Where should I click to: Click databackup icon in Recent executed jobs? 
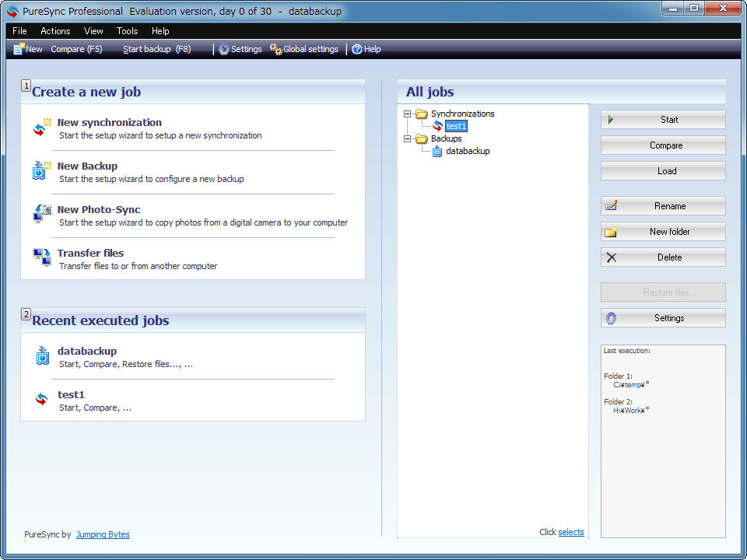(x=42, y=355)
